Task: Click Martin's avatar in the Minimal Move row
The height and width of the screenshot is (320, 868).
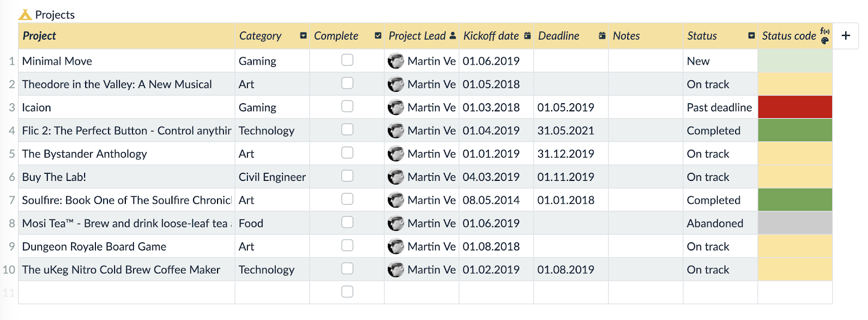Action: (395, 61)
